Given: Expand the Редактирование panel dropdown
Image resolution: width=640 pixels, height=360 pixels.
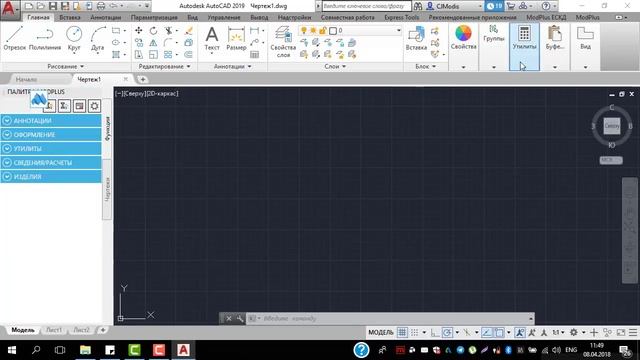Looking at the screenshot, I should [164, 66].
